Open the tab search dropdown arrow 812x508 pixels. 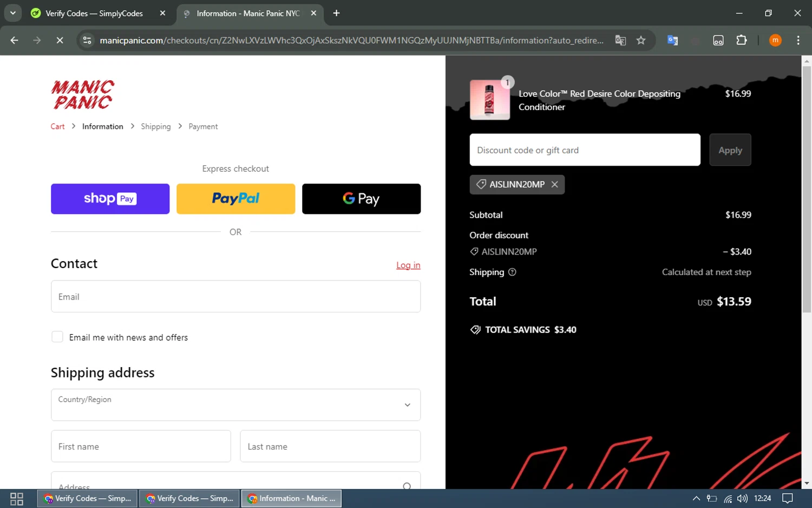coord(12,13)
